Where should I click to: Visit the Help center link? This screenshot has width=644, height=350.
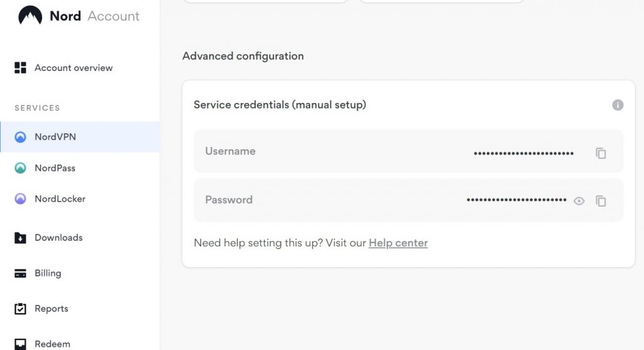pyautogui.click(x=398, y=243)
